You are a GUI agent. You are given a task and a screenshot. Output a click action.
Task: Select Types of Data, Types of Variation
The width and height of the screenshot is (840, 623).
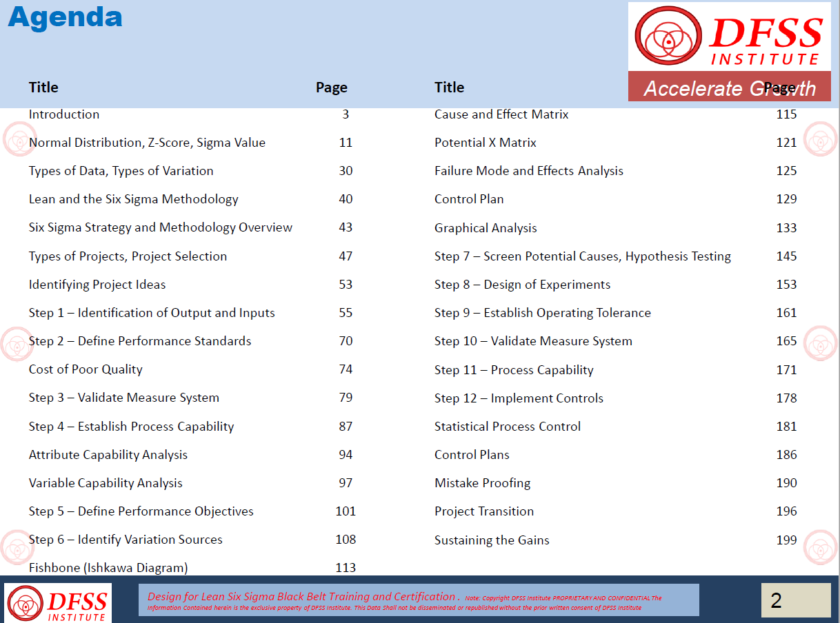121,171
